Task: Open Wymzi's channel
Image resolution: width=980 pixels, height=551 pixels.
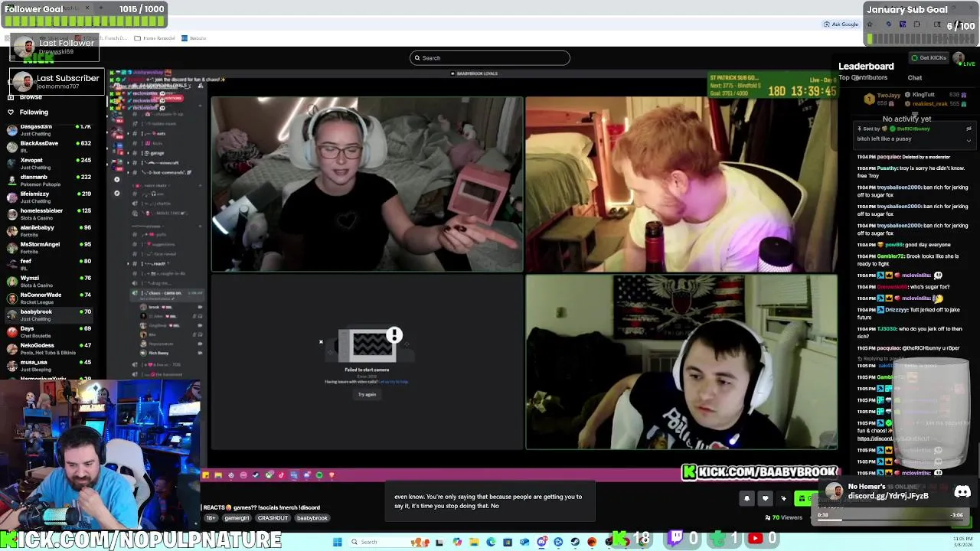Action: point(50,282)
